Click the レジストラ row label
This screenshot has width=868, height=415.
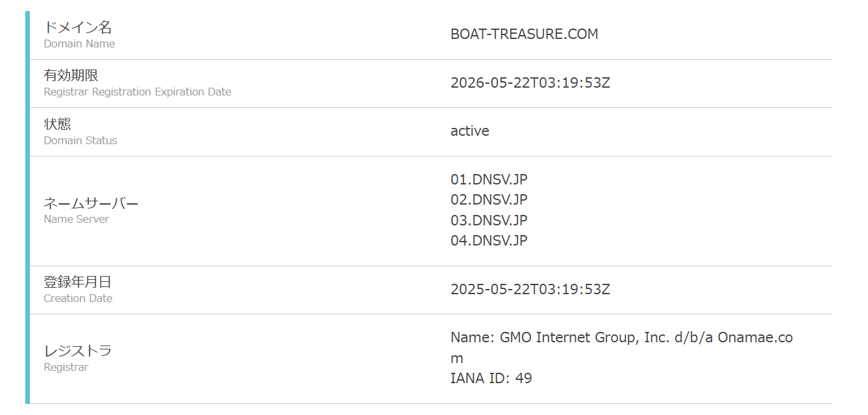click(x=77, y=351)
